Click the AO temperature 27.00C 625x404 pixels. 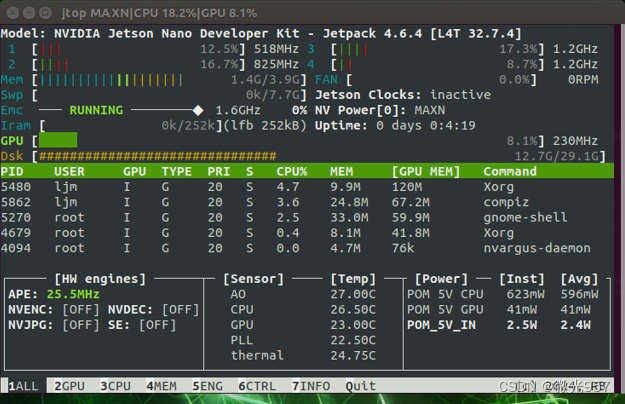pos(353,294)
